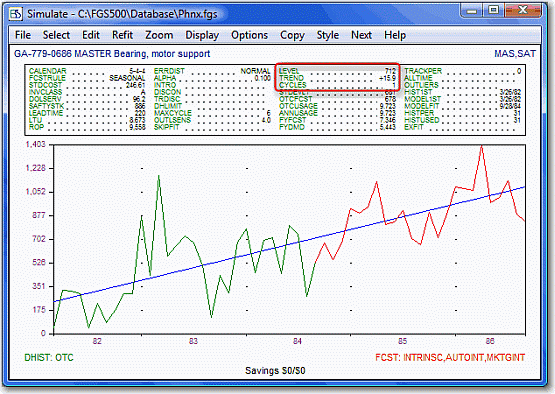Screen dimensions: 555x394
Task: Click the blue trend line on chart
Action: (289, 244)
